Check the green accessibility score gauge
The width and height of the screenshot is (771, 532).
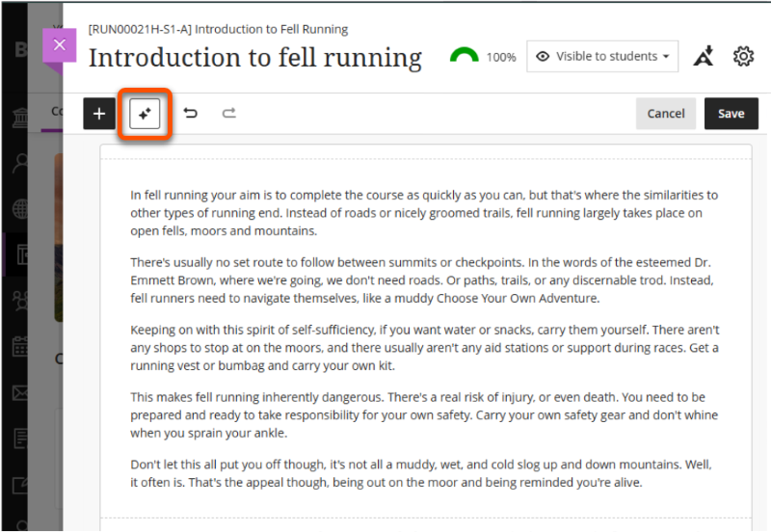click(465, 57)
